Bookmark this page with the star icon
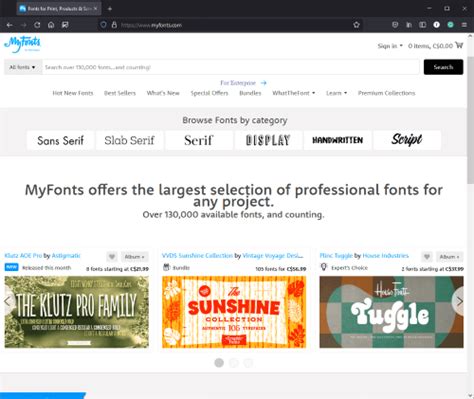This screenshot has height=399, width=474. pyautogui.click(x=356, y=25)
